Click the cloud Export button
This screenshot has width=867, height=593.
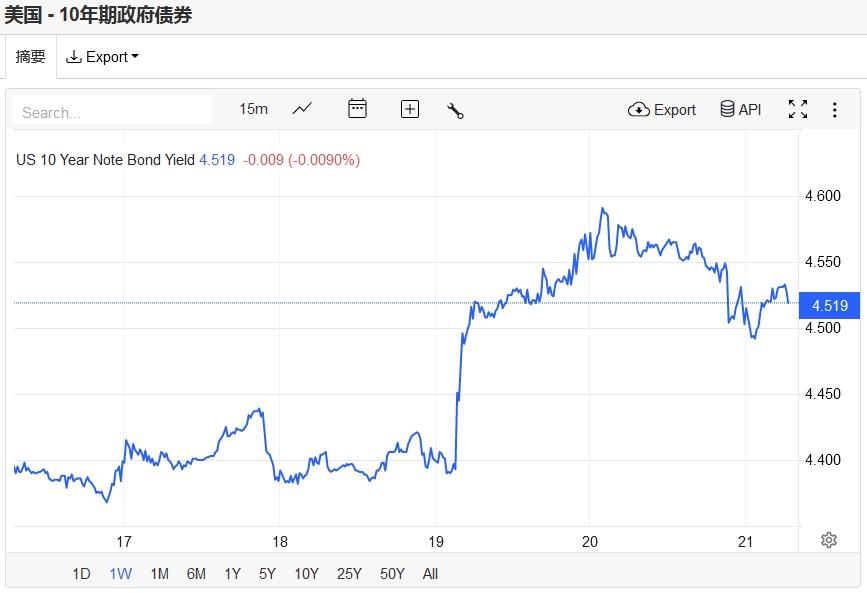click(x=662, y=109)
